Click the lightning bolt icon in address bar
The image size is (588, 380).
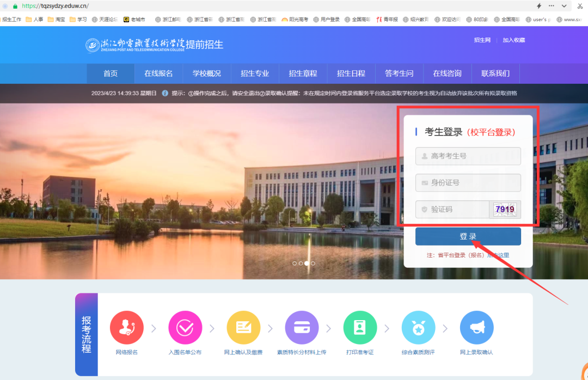click(539, 5)
